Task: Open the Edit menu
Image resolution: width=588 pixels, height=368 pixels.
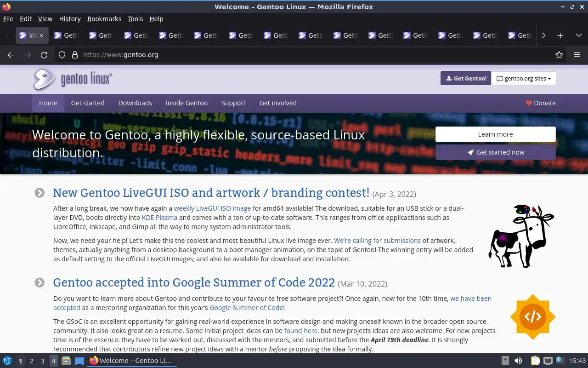Action: coord(26,19)
